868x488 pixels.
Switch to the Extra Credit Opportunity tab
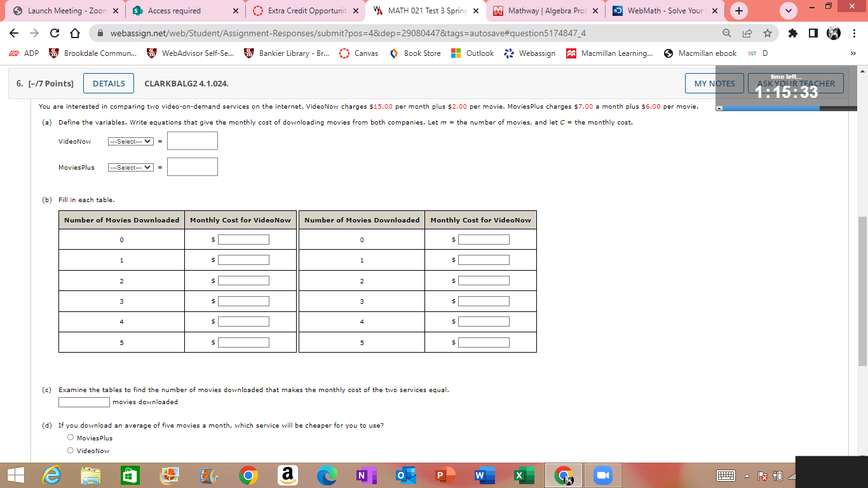[x=305, y=11]
